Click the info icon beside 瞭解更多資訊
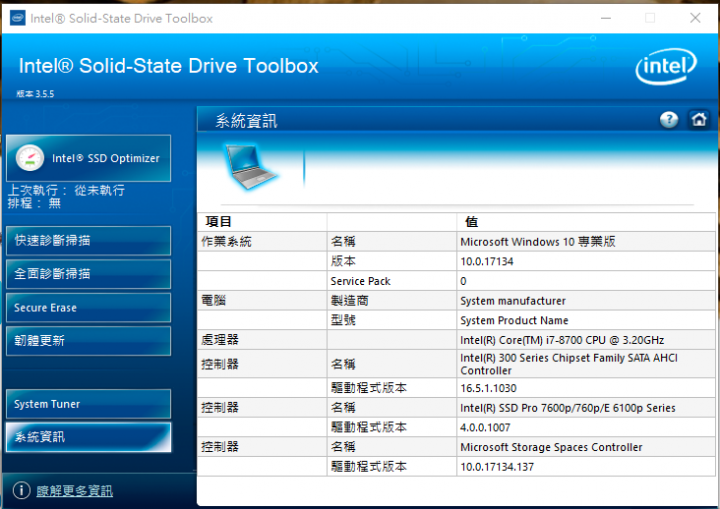 [21, 490]
